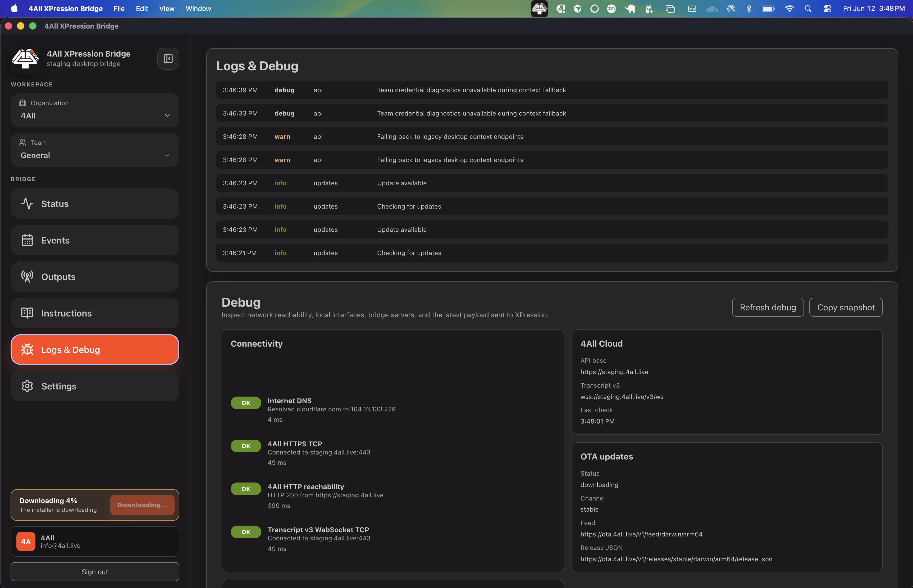Open Spotlight search magnifier icon
Viewport: 913px width, 588px height.
tap(808, 8)
